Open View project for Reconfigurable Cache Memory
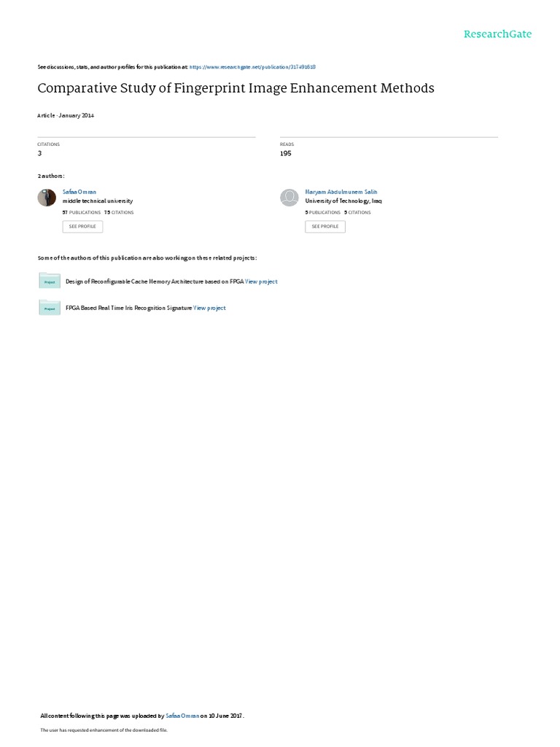The image size is (560, 747). tap(261, 282)
